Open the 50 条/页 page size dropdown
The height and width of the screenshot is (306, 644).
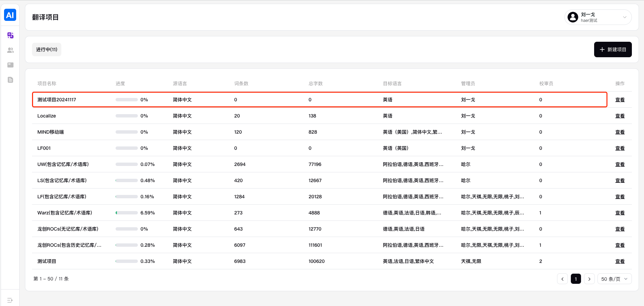tap(614, 279)
